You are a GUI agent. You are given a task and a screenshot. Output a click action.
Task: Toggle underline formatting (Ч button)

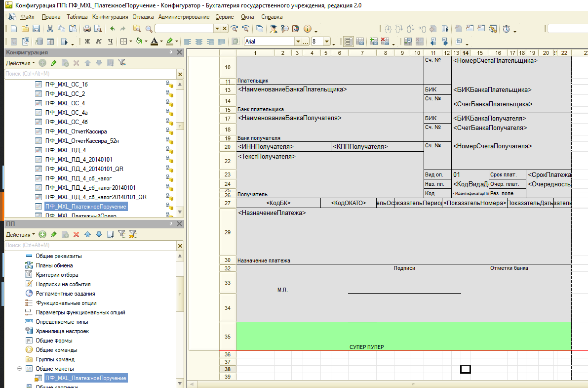pos(110,42)
